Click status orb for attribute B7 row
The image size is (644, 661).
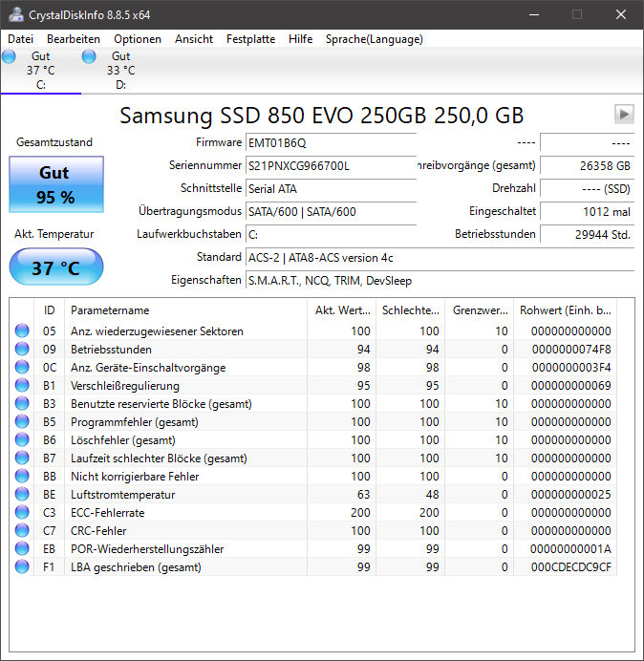22,458
